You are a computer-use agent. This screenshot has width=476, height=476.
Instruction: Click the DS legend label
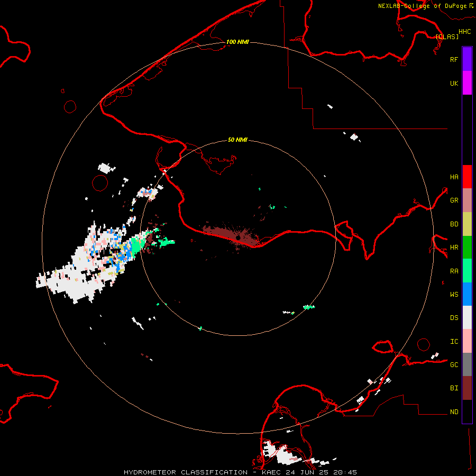click(x=454, y=318)
